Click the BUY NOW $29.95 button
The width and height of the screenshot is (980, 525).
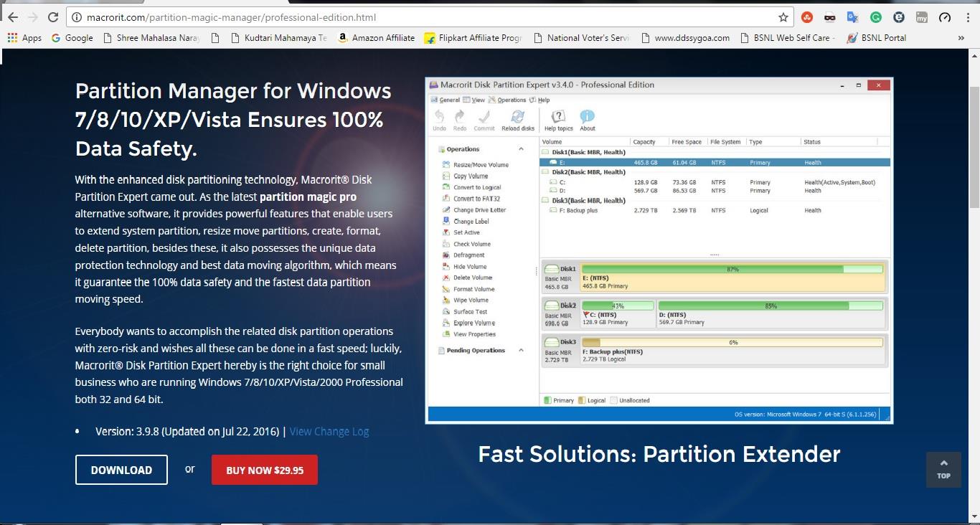265,470
